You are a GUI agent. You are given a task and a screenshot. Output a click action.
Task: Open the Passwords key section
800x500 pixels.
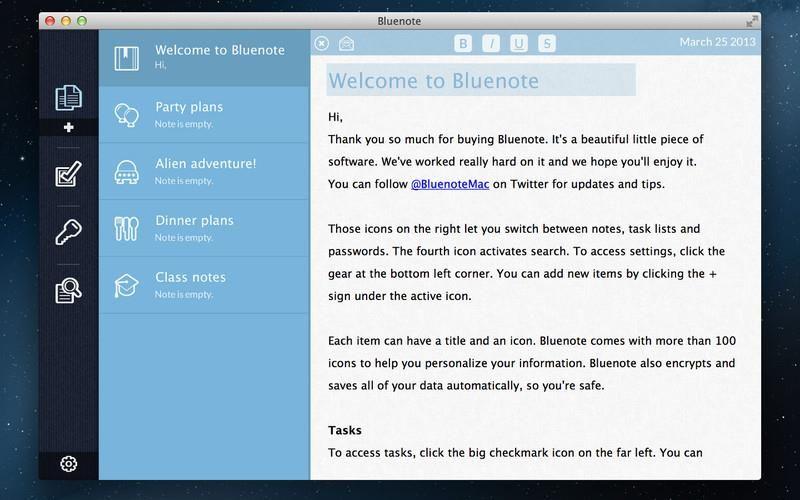click(68, 232)
